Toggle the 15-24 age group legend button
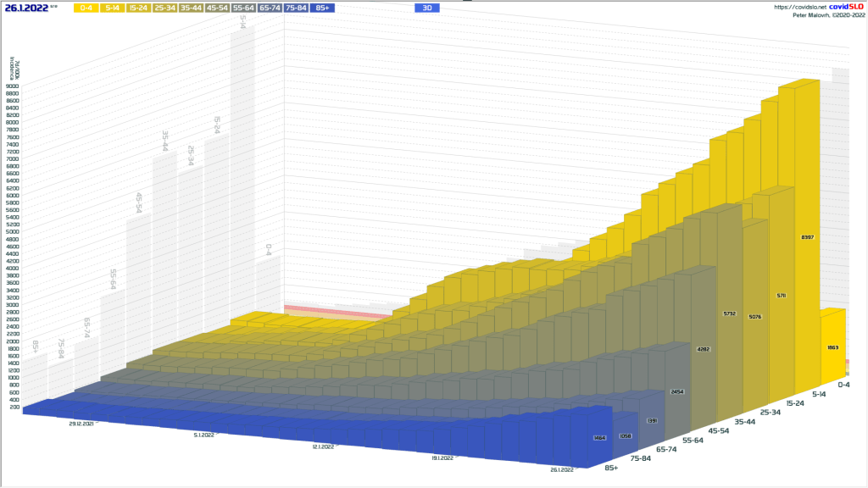Image resolution: width=868 pixels, height=488 pixels. [x=138, y=8]
